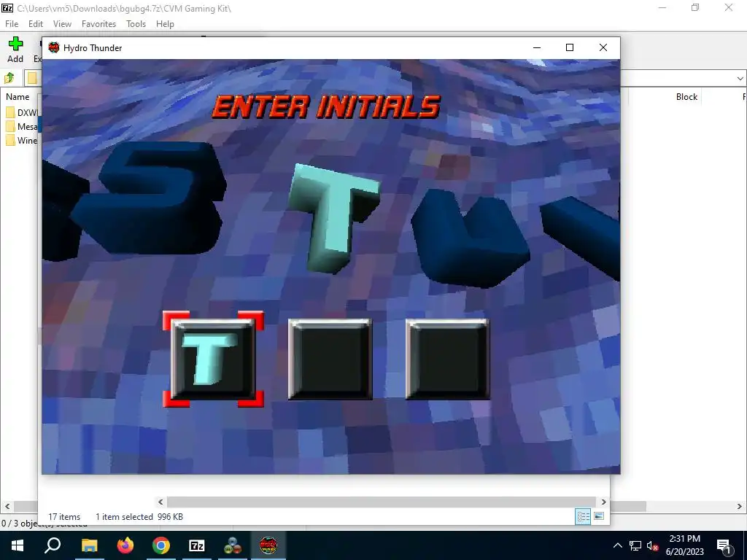
Task: Open the notification center icon
Action: (724, 546)
